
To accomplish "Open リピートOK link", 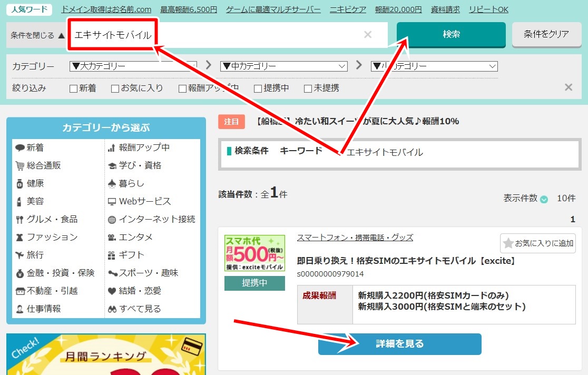I will tap(488, 9).
